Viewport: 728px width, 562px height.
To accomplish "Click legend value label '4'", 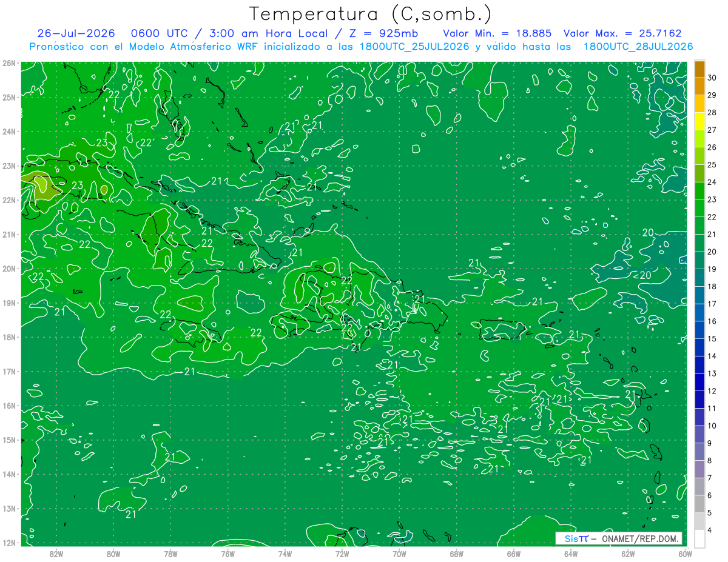I will pos(710,530).
